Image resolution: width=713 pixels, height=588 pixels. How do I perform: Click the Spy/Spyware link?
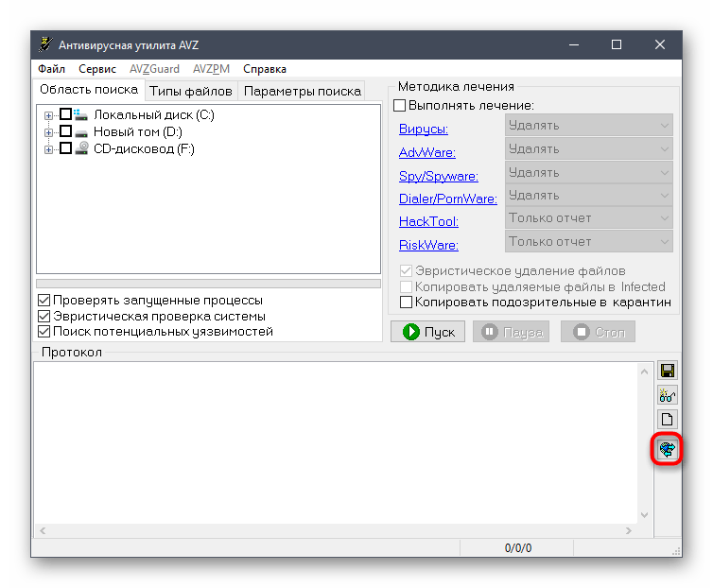(x=439, y=176)
